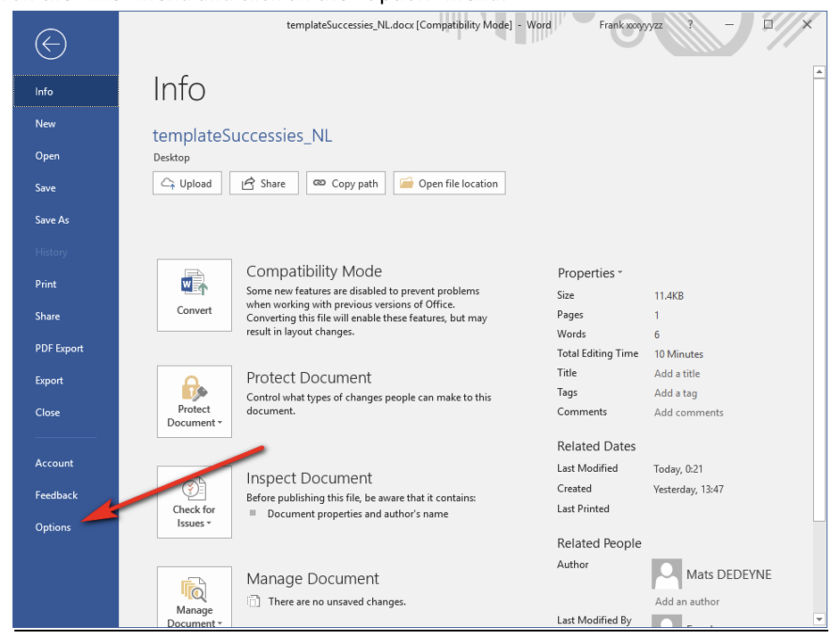Click Add an author link
839x644 pixels.
click(687, 602)
